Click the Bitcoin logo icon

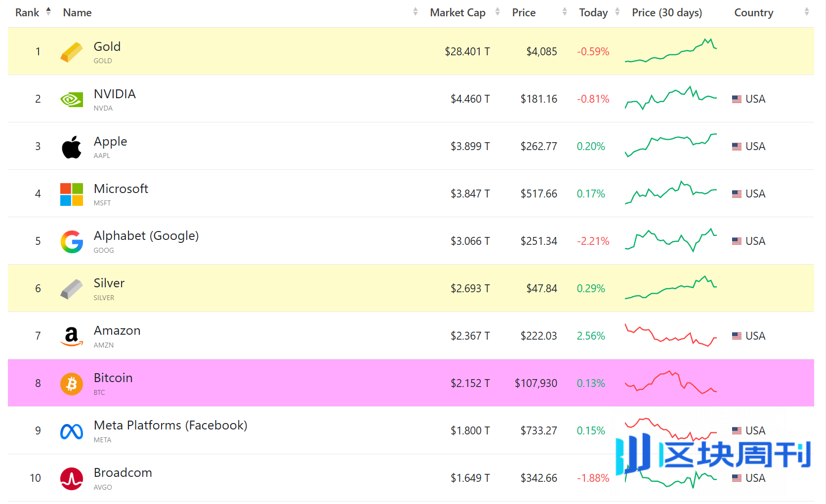pos(72,384)
